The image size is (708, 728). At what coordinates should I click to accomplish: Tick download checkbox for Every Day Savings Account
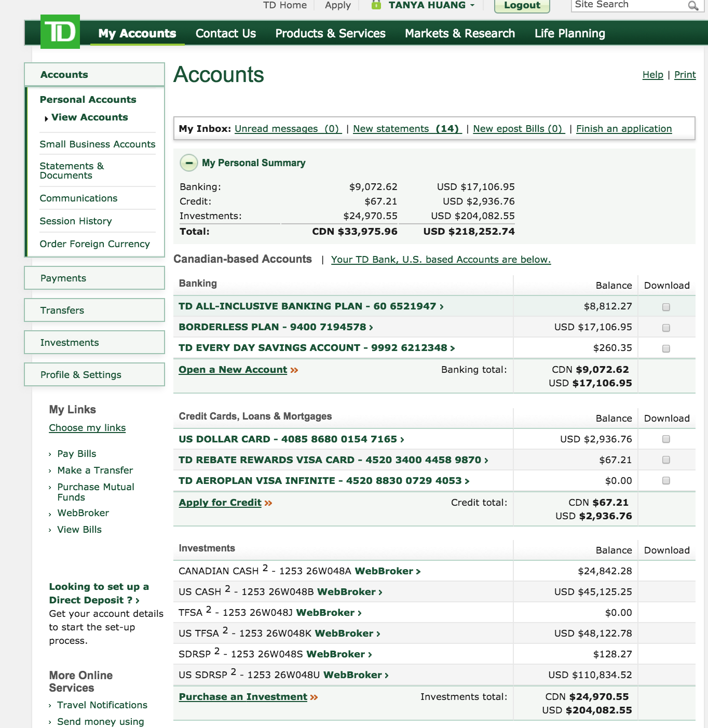pos(666,348)
